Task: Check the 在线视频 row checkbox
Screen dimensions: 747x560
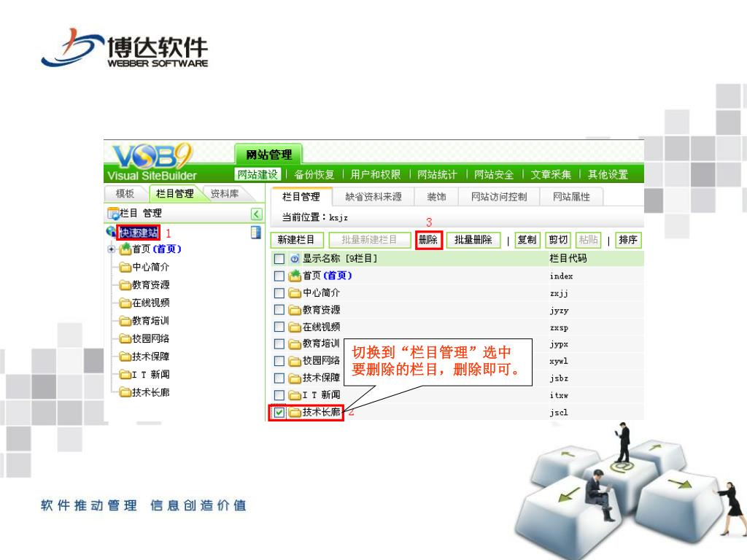Action: 279,327
